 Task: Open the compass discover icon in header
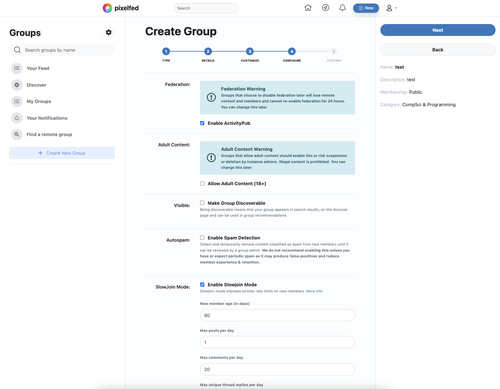325,8
